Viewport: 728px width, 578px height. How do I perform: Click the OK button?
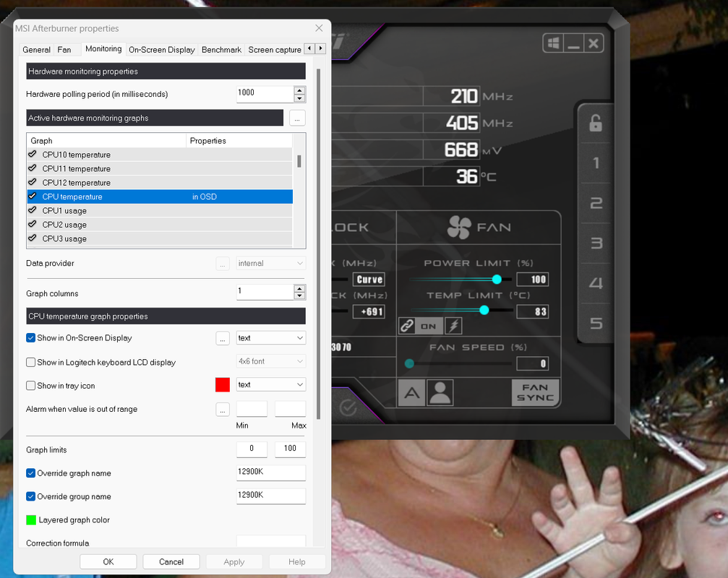tap(108, 562)
